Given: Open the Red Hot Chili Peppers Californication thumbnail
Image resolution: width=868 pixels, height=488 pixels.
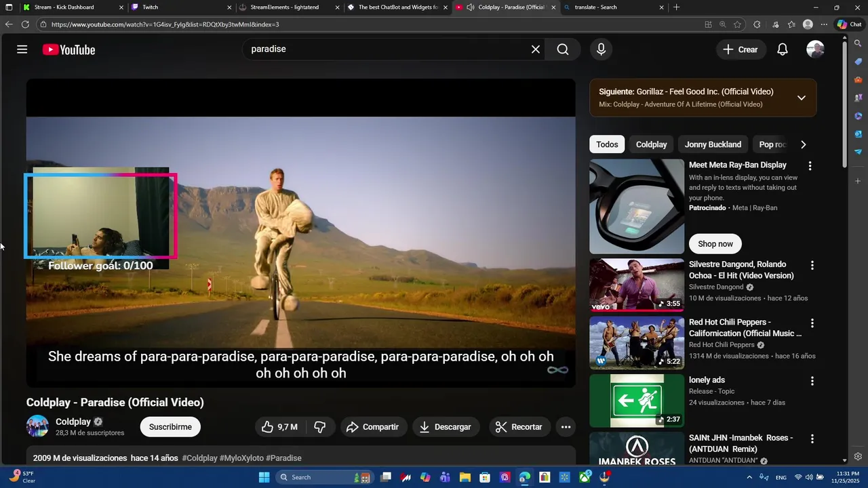Looking at the screenshot, I should [637, 342].
